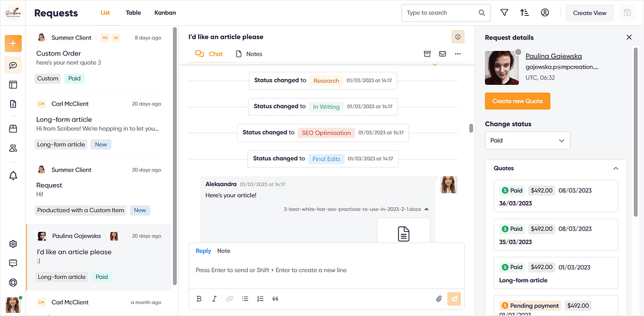
Task: Open the Paid Long-form article quote
Action: coord(556,273)
